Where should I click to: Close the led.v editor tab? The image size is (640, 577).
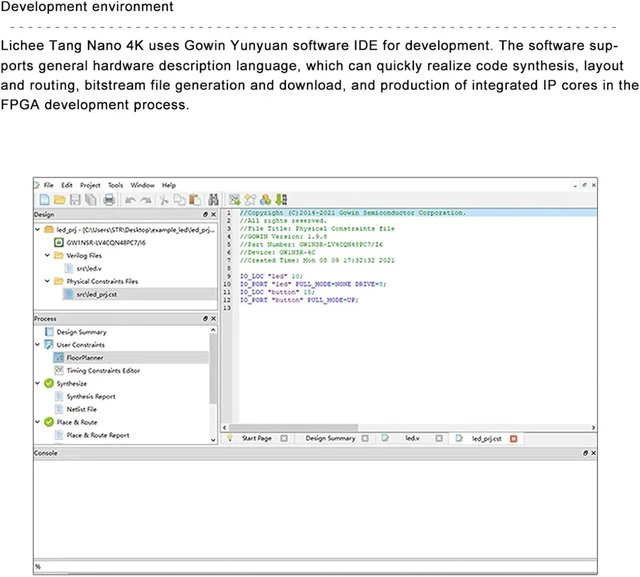[439, 438]
